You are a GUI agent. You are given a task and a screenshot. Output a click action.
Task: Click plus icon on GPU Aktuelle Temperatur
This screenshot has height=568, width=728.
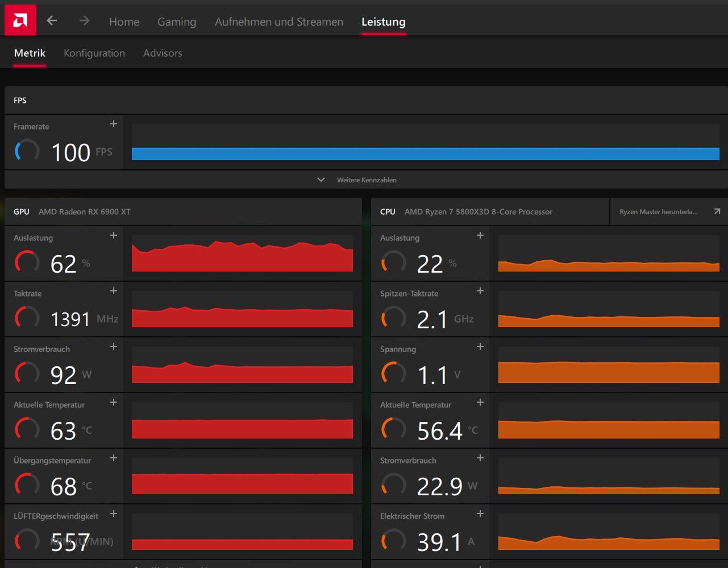(x=114, y=402)
